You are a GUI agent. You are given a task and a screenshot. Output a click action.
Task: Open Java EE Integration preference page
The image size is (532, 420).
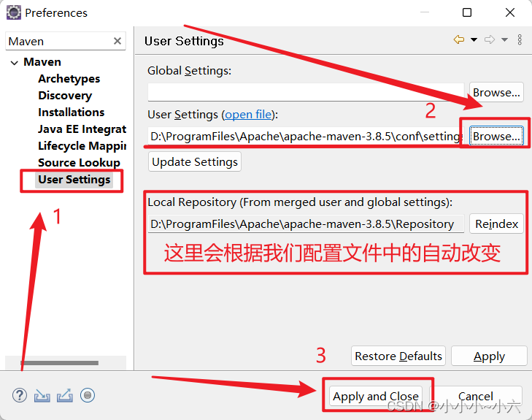[x=82, y=129]
